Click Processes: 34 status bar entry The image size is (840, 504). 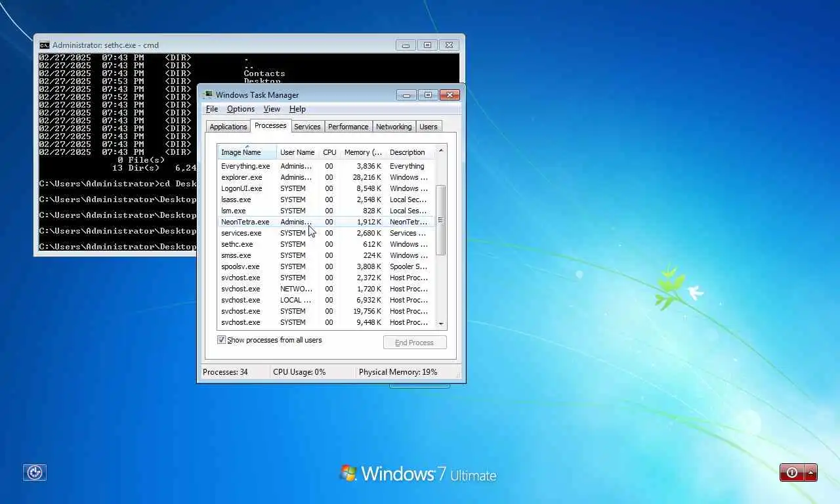click(x=225, y=372)
